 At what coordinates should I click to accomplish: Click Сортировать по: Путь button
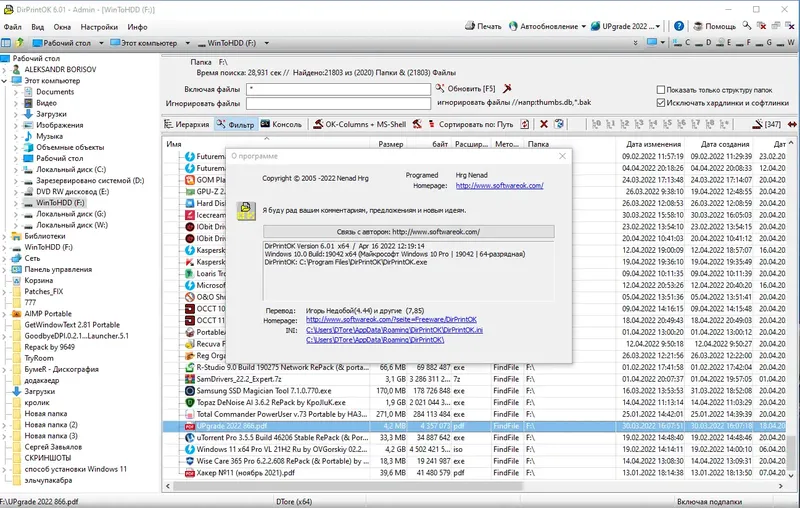[471, 124]
